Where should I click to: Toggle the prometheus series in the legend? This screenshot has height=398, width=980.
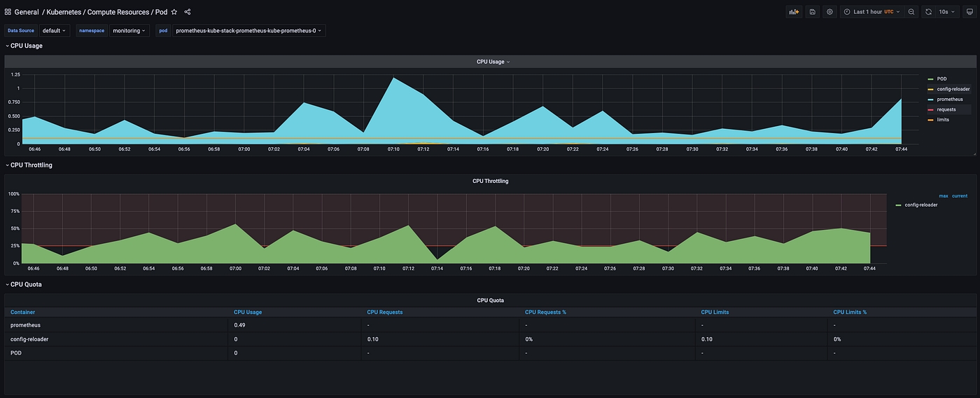click(x=950, y=99)
